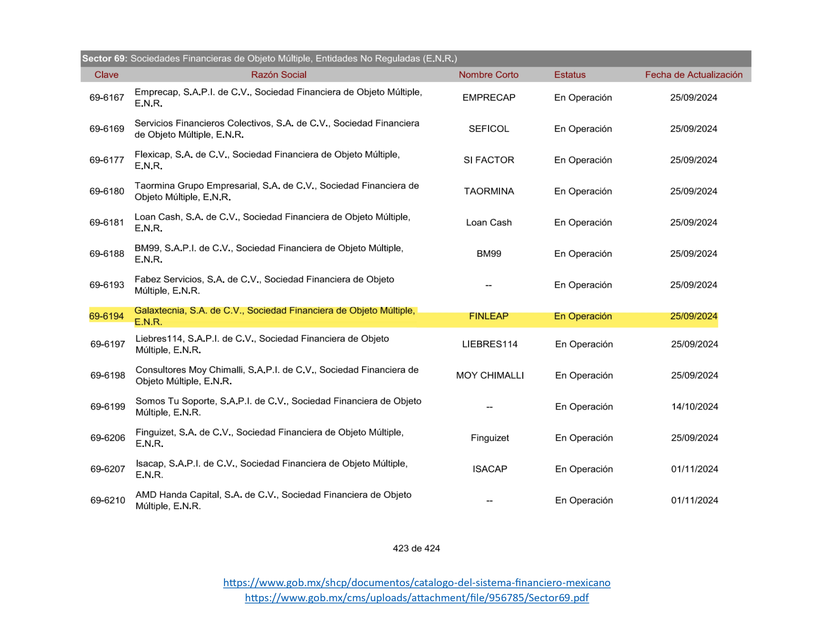Viewport: 834px width, 644px height.
Task: Select the Flexicap, S.A. de C.V. company name
Action: coord(267,160)
